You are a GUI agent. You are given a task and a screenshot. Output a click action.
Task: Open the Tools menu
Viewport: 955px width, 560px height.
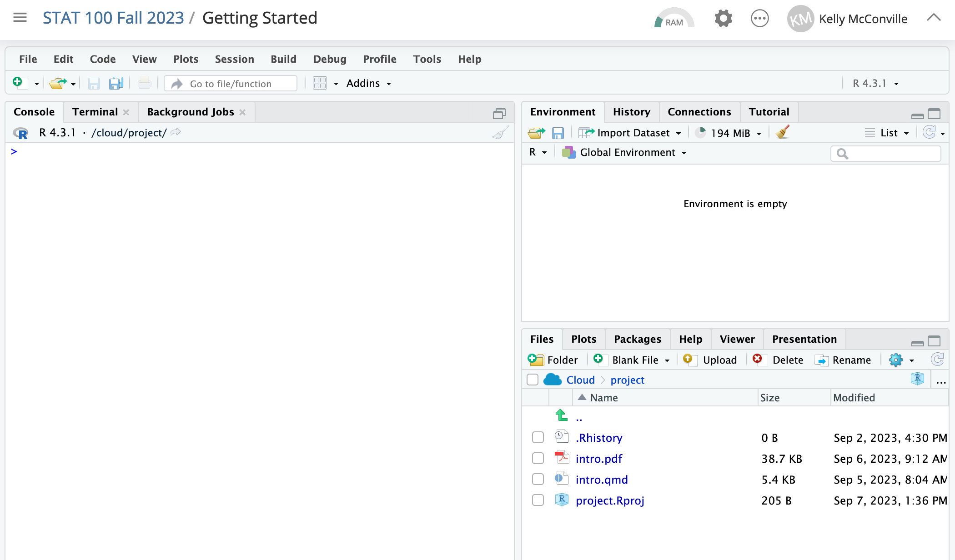(x=427, y=59)
